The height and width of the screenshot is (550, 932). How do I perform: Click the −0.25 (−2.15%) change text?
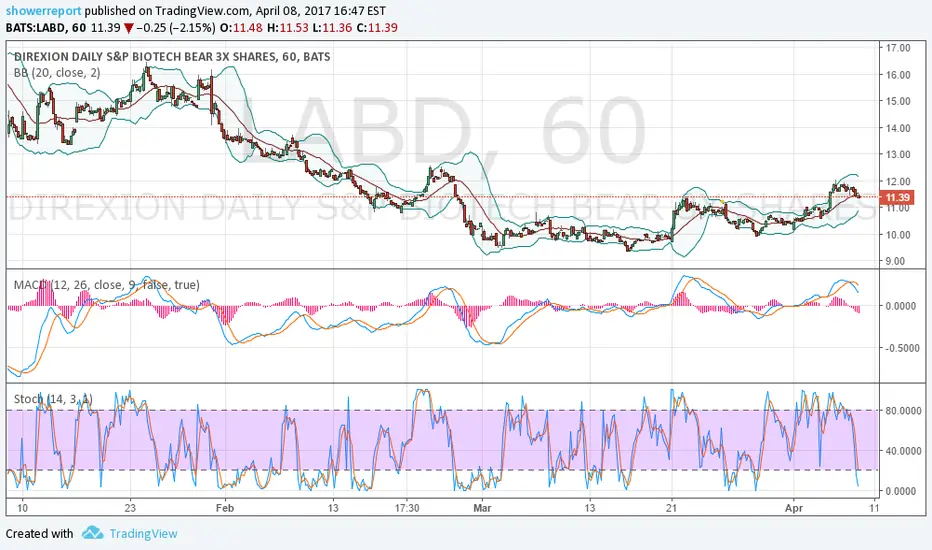(175, 27)
